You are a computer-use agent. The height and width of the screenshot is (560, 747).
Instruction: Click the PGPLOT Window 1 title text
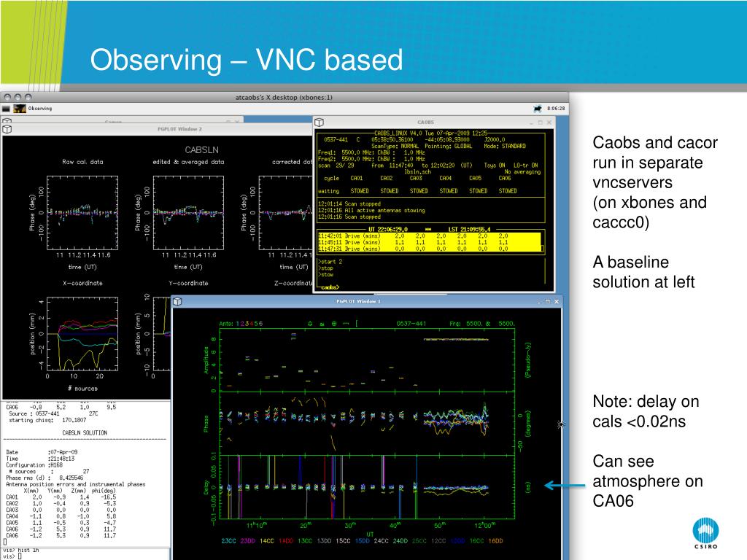[x=358, y=301]
